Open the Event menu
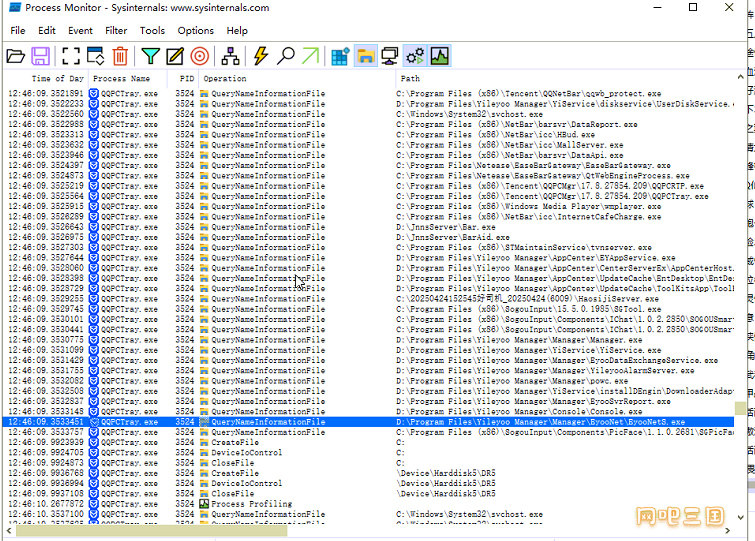 tap(80, 30)
